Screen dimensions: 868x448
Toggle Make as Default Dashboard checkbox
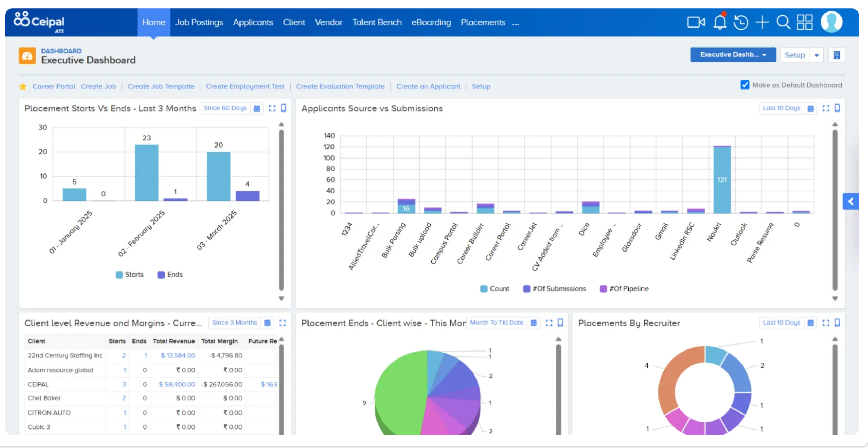[x=745, y=85]
